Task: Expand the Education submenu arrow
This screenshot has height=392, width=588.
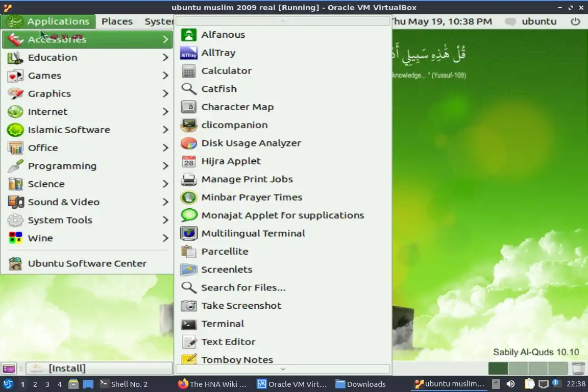Action: (165, 57)
